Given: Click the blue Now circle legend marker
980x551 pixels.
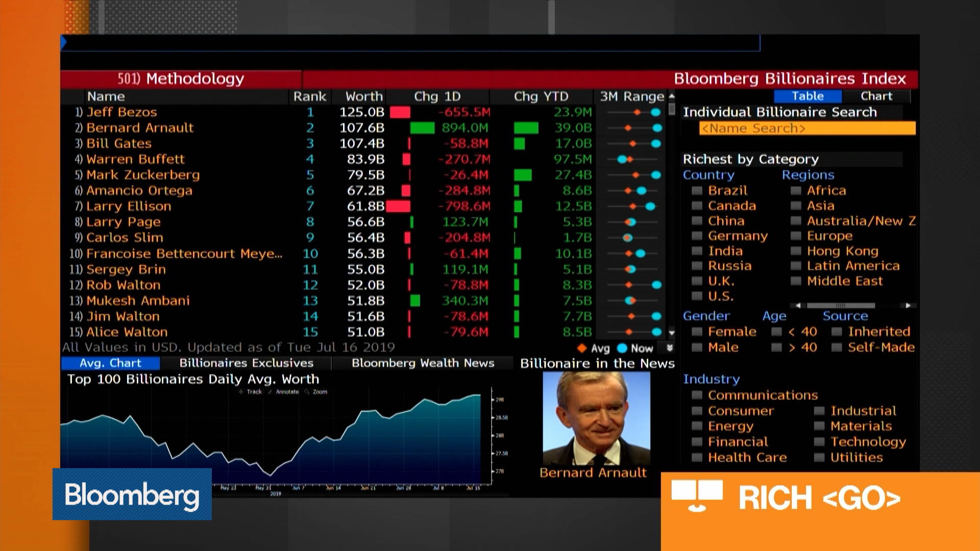Looking at the screenshot, I should point(622,348).
